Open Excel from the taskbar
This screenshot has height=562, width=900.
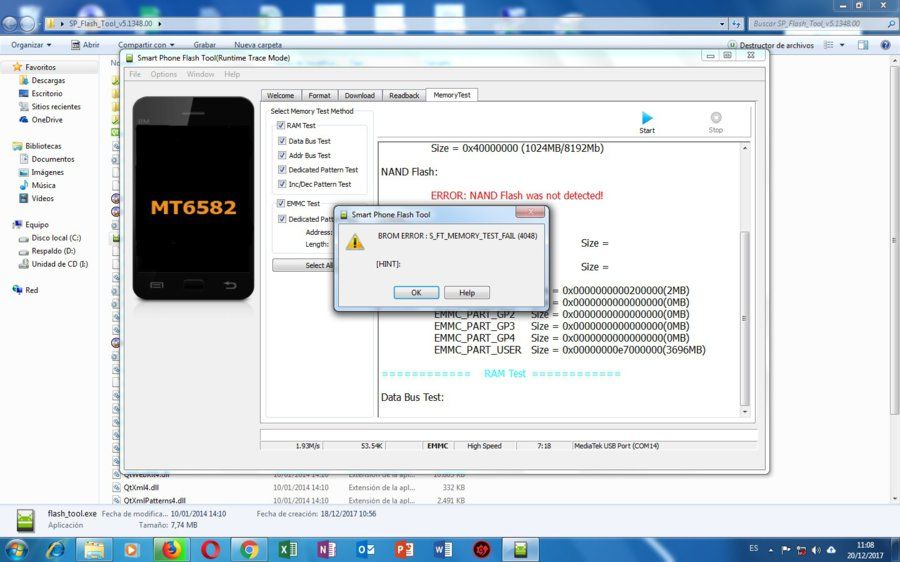(288, 550)
